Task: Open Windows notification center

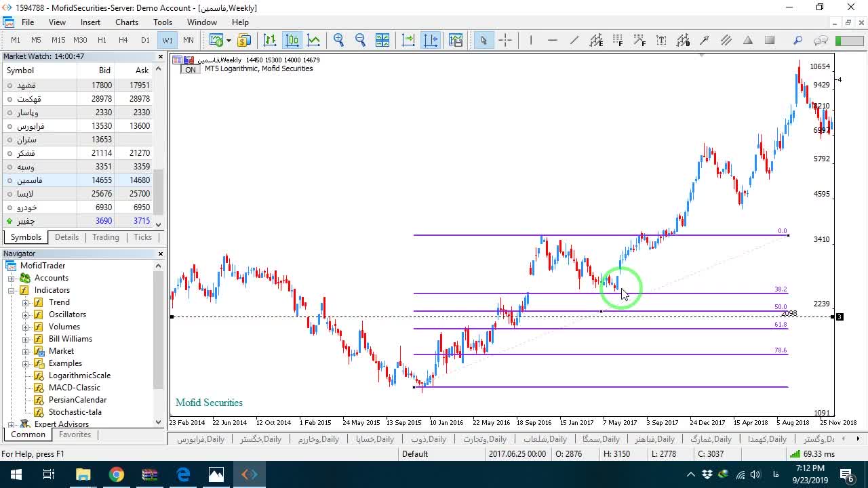Action: coord(846,474)
